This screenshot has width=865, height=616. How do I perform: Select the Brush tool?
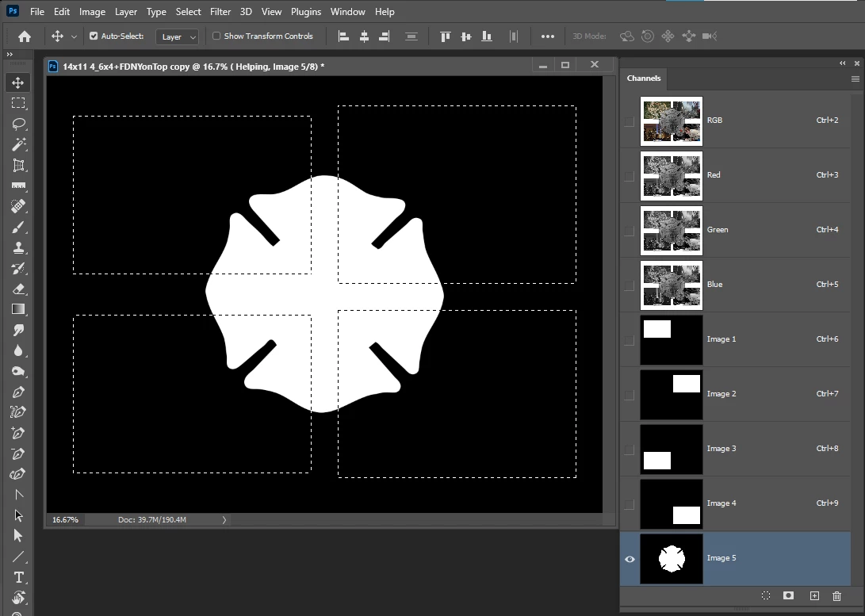coord(18,227)
